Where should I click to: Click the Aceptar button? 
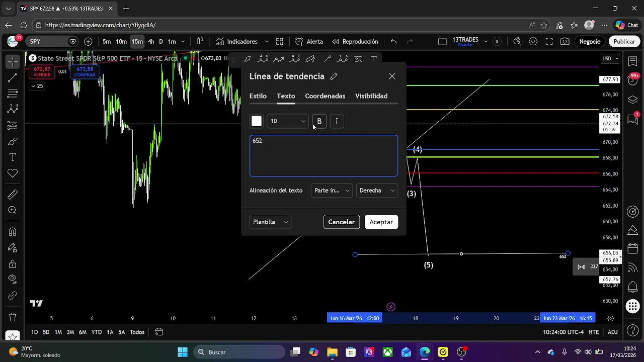[381, 222]
